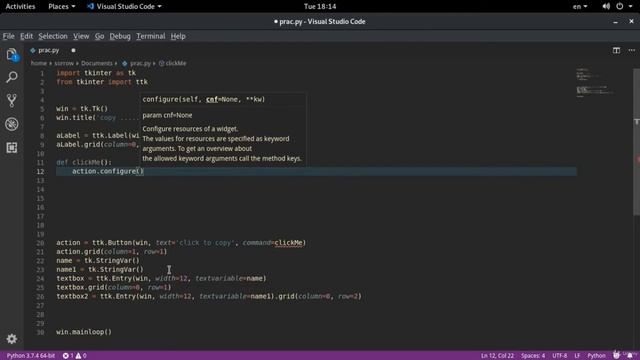Open the Places dropdown in top bar

[x=62, y=6]
